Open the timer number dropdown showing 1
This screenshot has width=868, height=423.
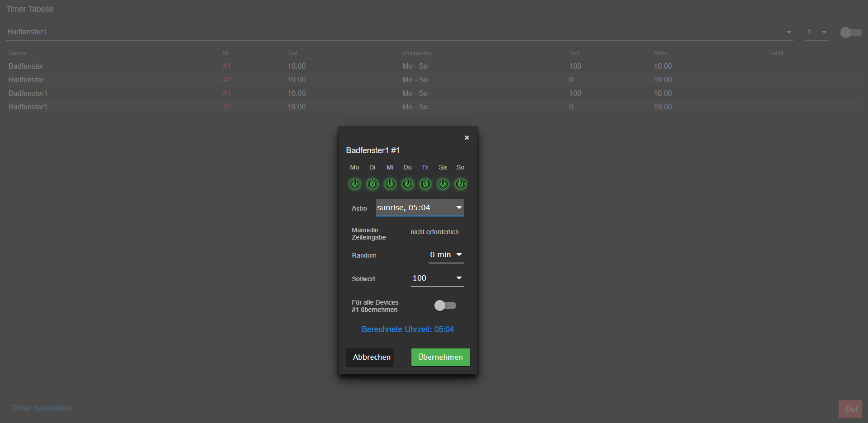817,32
